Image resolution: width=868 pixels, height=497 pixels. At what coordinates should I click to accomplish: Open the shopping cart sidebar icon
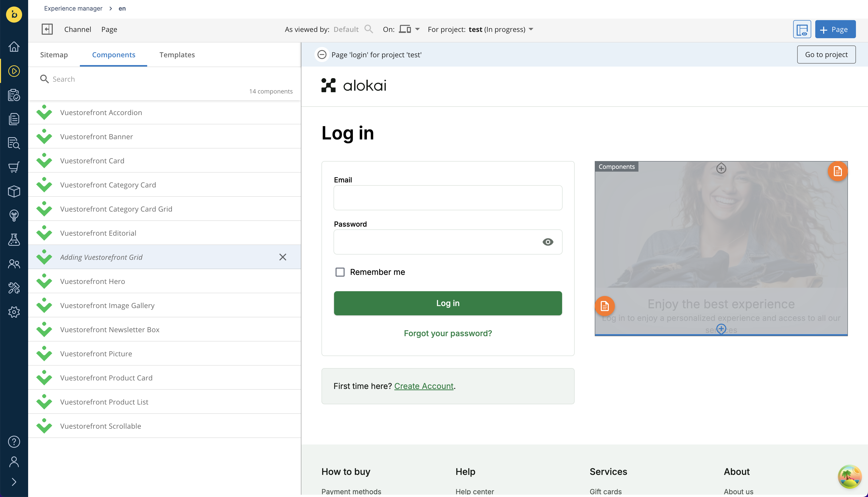[14, 167]
